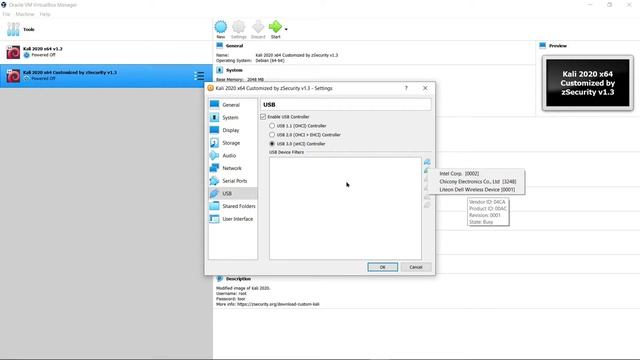640x360 pixels.
Task: Open the User Interface settings category
Action: 233,219
